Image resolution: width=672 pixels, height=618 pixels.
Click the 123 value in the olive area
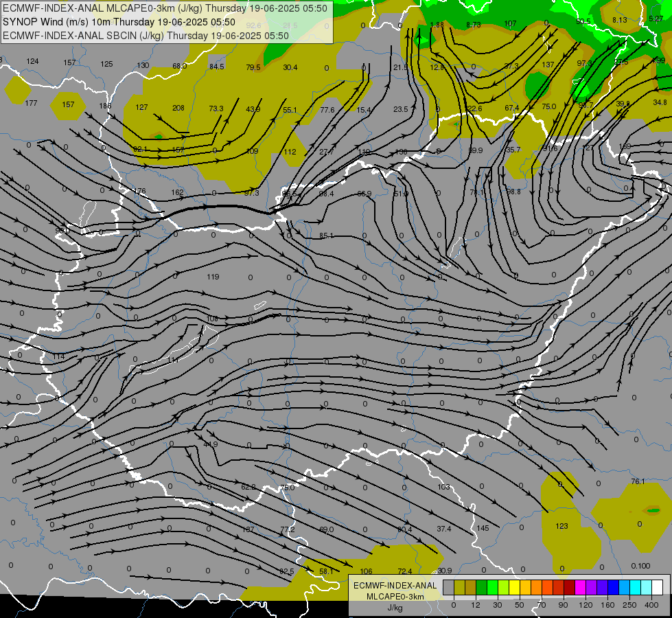(x=561, y=526)
